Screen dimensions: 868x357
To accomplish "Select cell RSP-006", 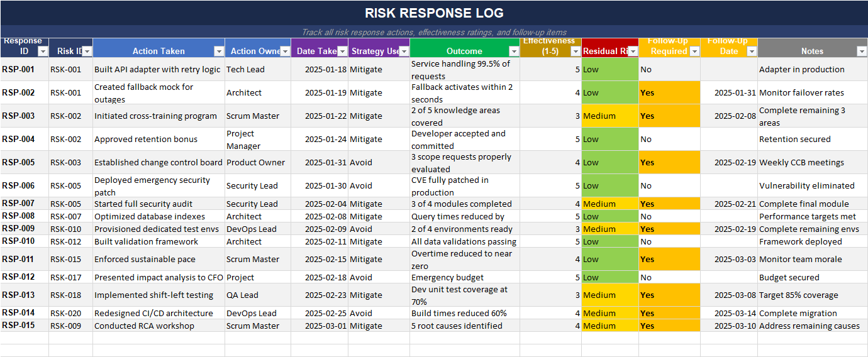I will coord(25,185).
